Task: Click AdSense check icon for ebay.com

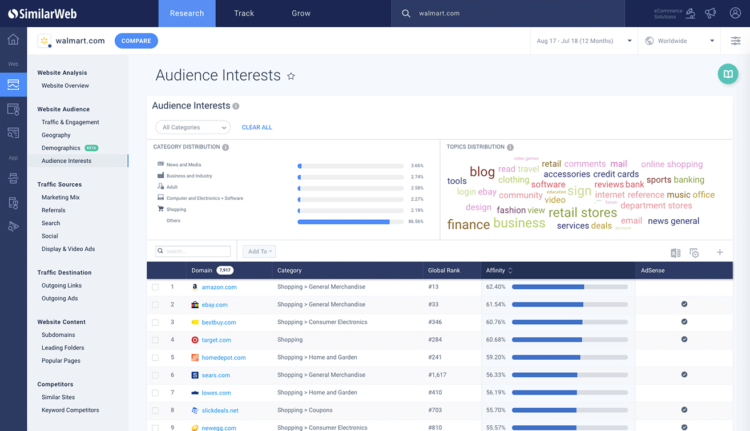Action: point(684,304)
